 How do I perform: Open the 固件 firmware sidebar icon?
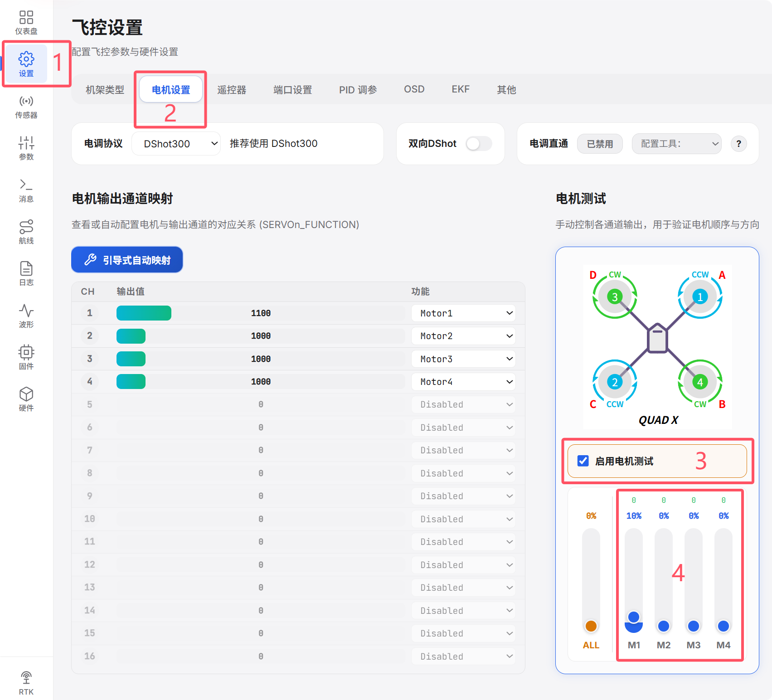click(x=26, y=358)
